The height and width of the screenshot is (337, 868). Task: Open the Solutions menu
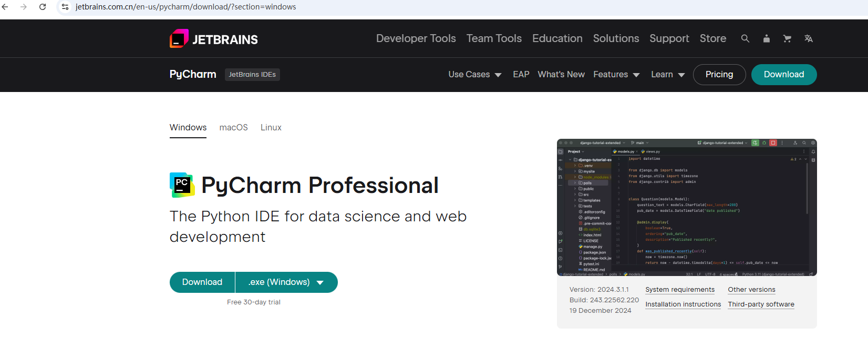[616, 38]
